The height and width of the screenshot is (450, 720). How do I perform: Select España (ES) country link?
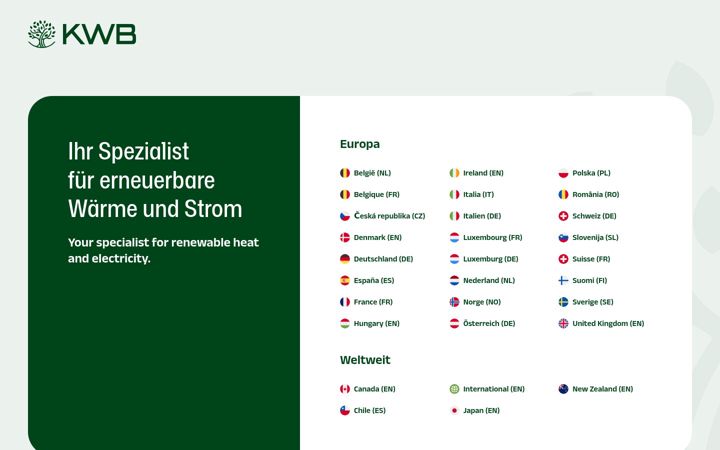374,281
